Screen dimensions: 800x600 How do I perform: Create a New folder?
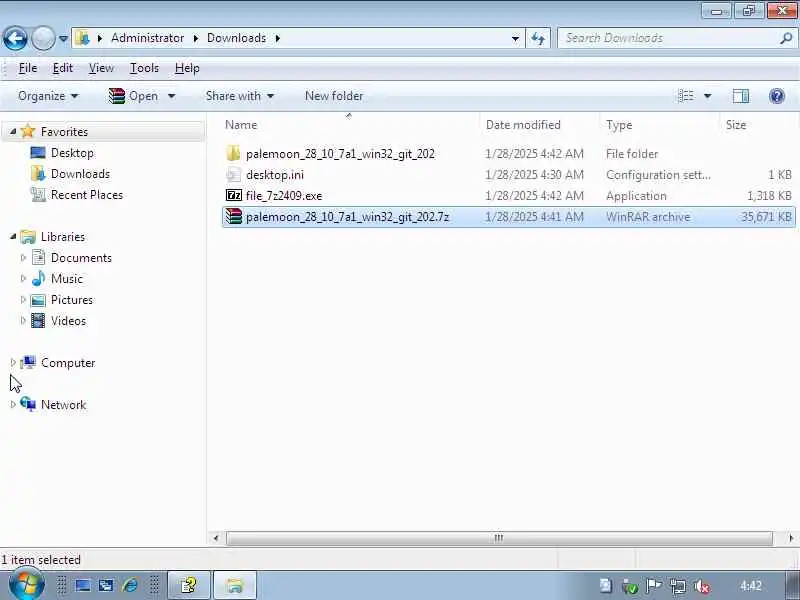click(x=334, y=96)
